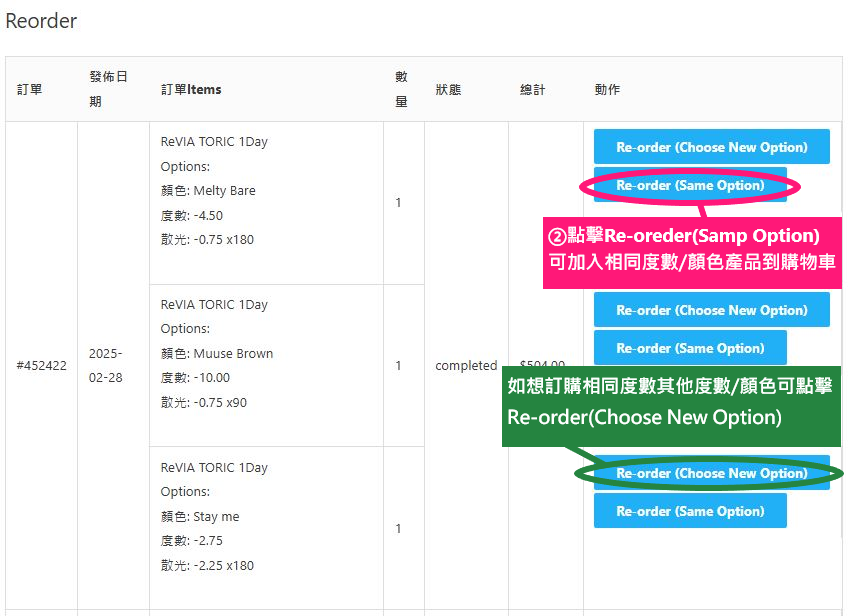
Task: Click "ReVIA TORIC 1Day" above Melty Bare
Action: pos(214,142)
